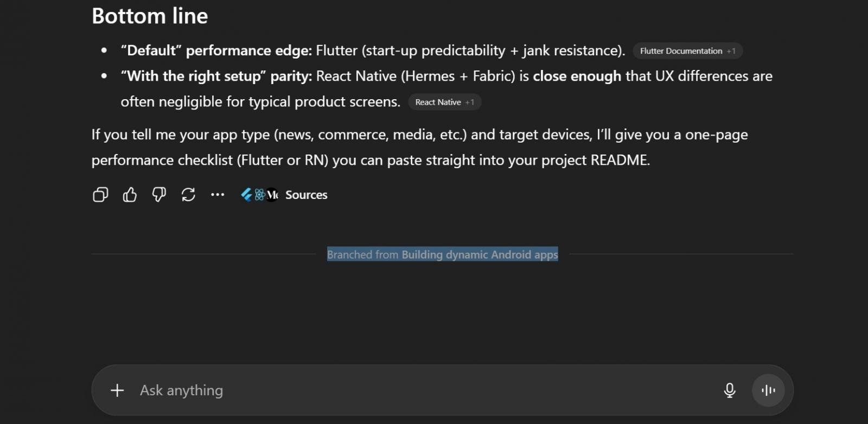Start dictation with the microphone icon
Viewport: 868px width, 424px height.
point(730,390)
